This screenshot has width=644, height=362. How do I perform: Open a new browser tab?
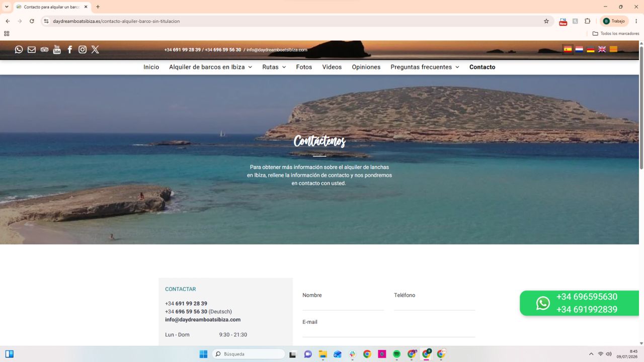98,7
